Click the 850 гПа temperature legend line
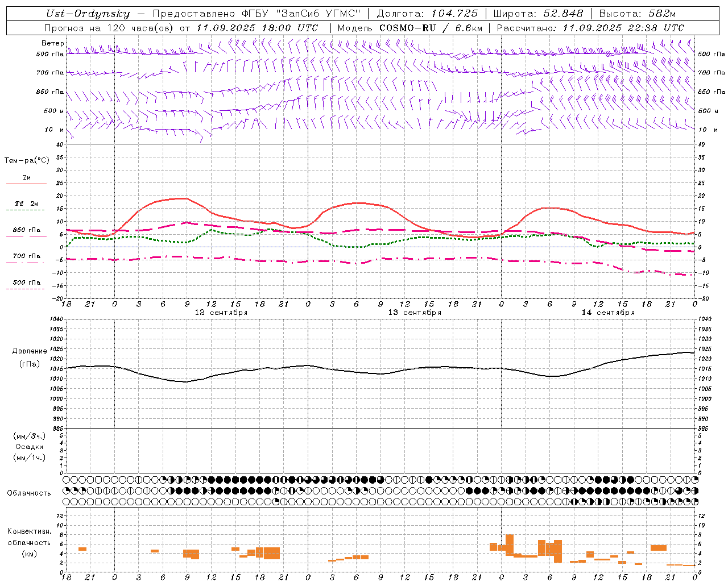This screenshot has width=728, height=582. (26, 235)
